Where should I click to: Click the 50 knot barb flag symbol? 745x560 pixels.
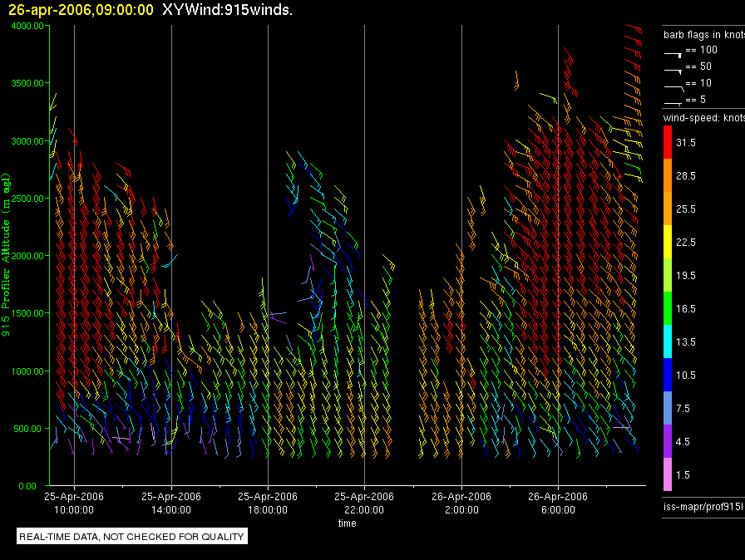(x=673, y=68)
